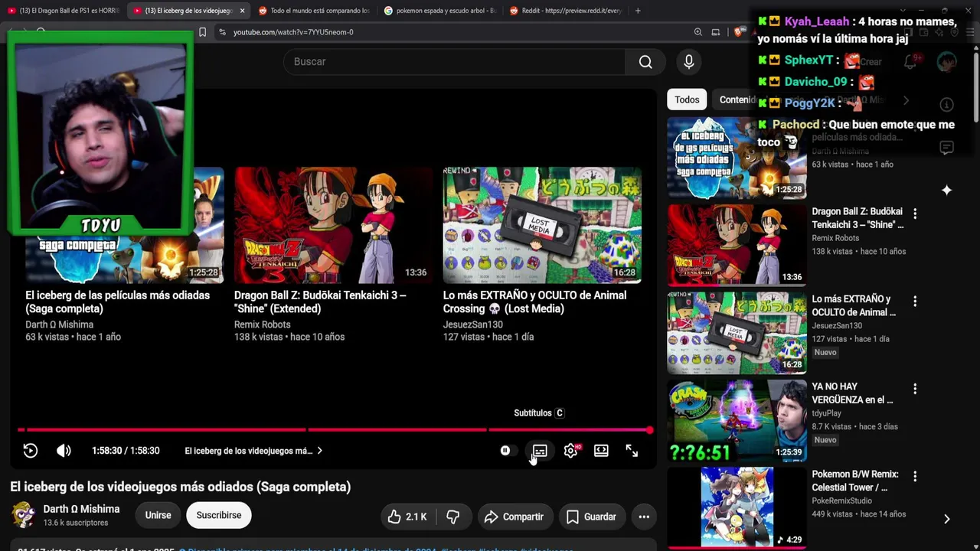Switch to 'Todo el mundo está comparando' tab
This screenshot has width=980, height=551.
(314, 11)
